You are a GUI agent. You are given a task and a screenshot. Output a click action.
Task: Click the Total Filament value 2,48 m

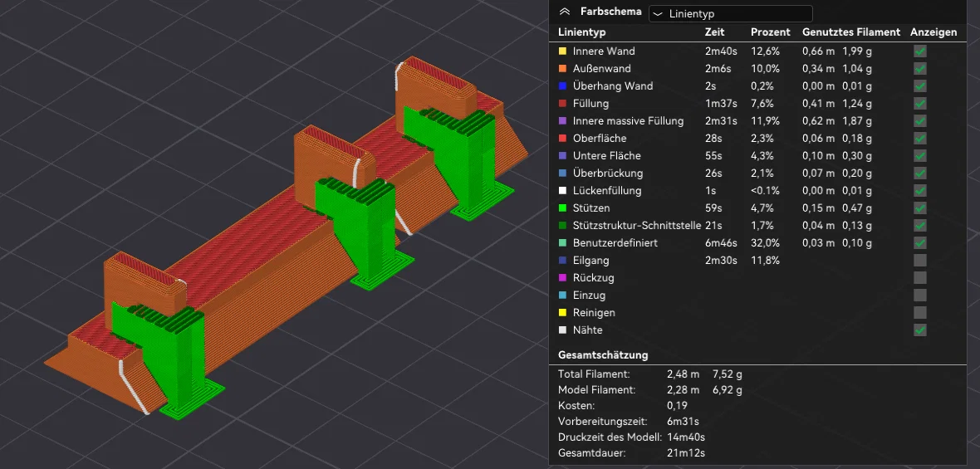point(684,374)
